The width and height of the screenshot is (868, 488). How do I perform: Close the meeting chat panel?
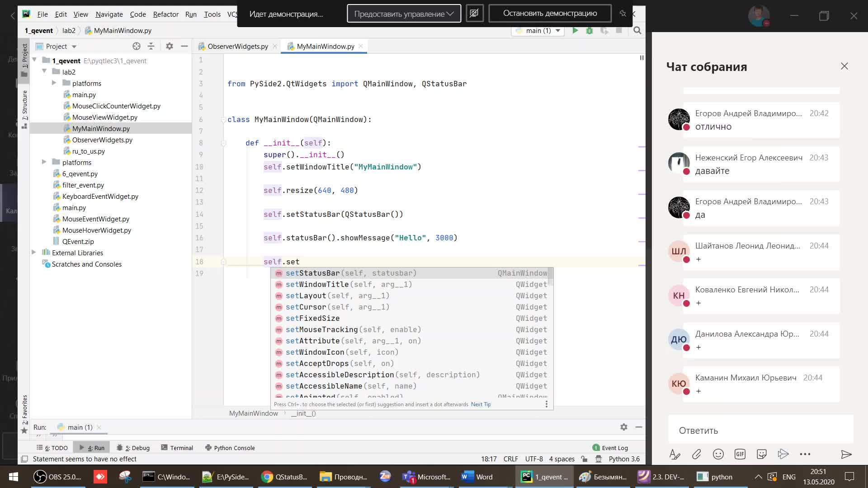coord(844,66)
